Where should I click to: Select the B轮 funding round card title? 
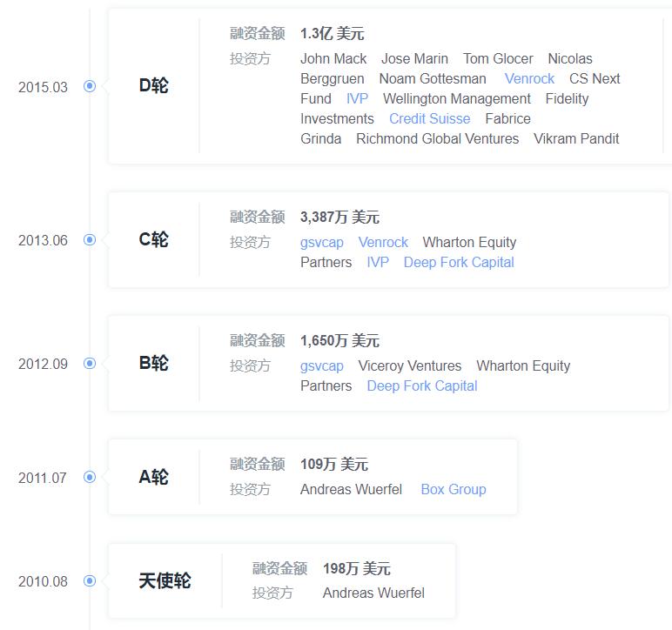154,364
